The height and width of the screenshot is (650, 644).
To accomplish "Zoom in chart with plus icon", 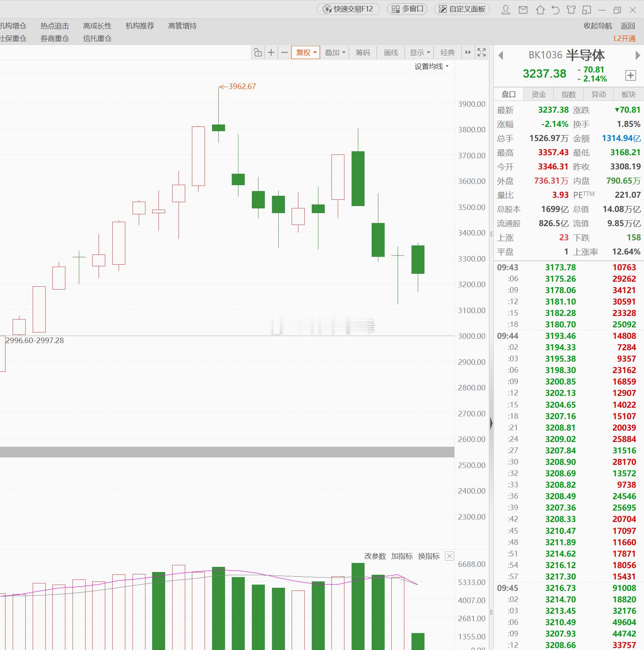I will pyautogui.click(x=271, y=52).
